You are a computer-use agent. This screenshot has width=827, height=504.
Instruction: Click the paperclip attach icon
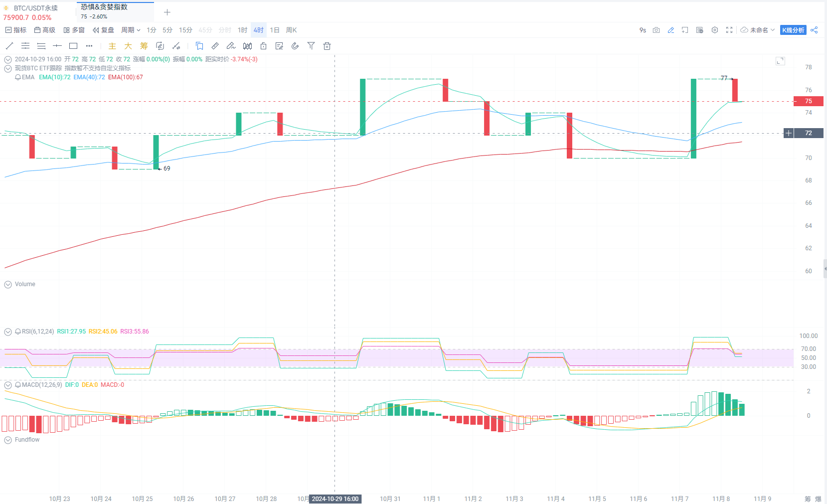coord(295,46)
